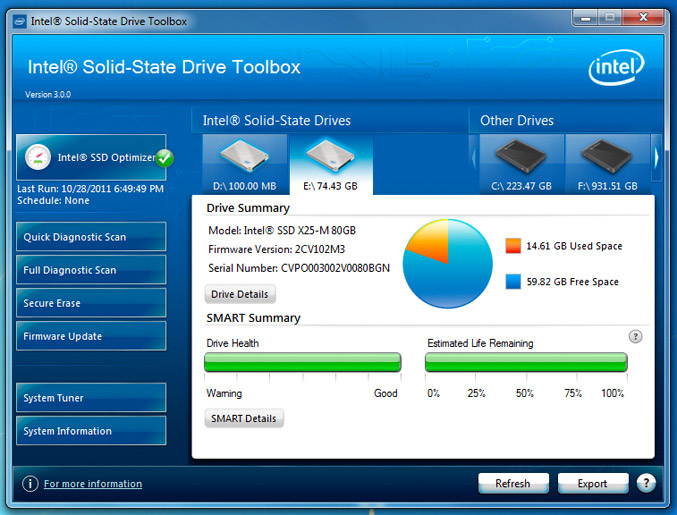Click the Other Drives section header
Viewport: 677px width, 515px height.
[x=517, y=120]
